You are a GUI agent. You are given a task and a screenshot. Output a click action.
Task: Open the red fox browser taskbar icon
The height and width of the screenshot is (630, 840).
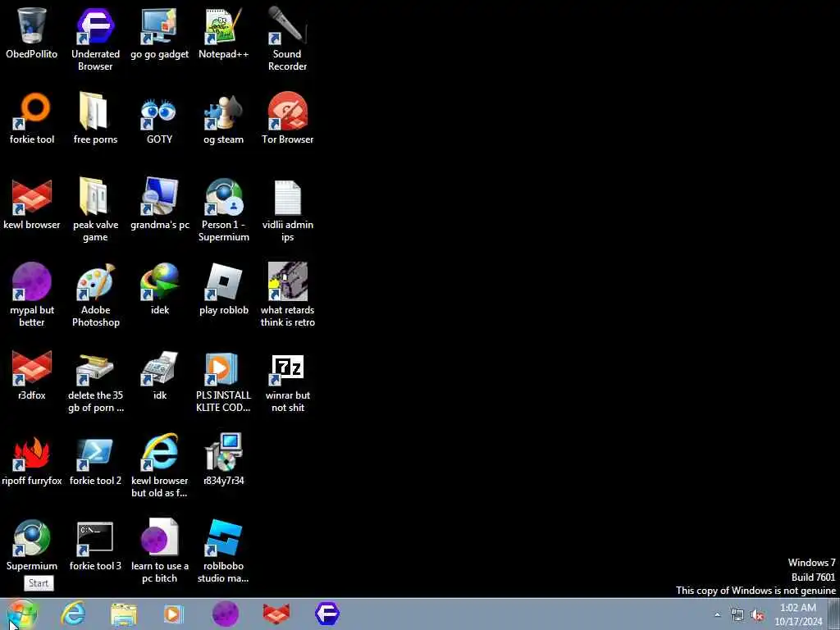click(x=276, y=614)
